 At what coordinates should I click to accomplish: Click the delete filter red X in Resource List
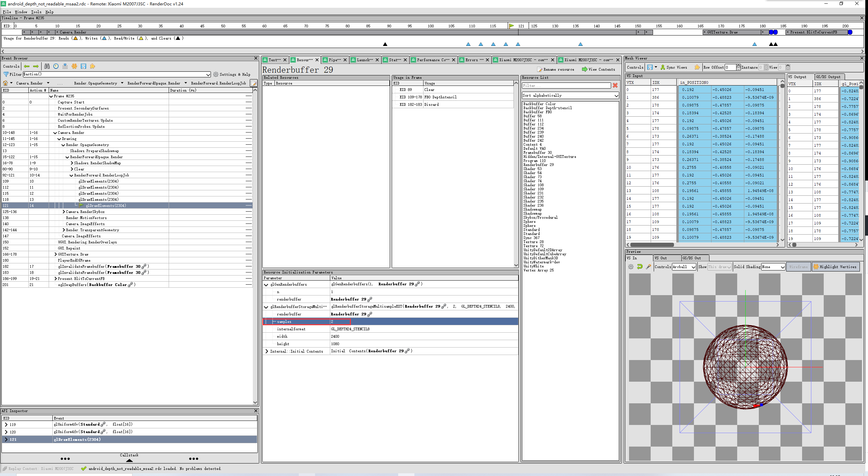614,86
